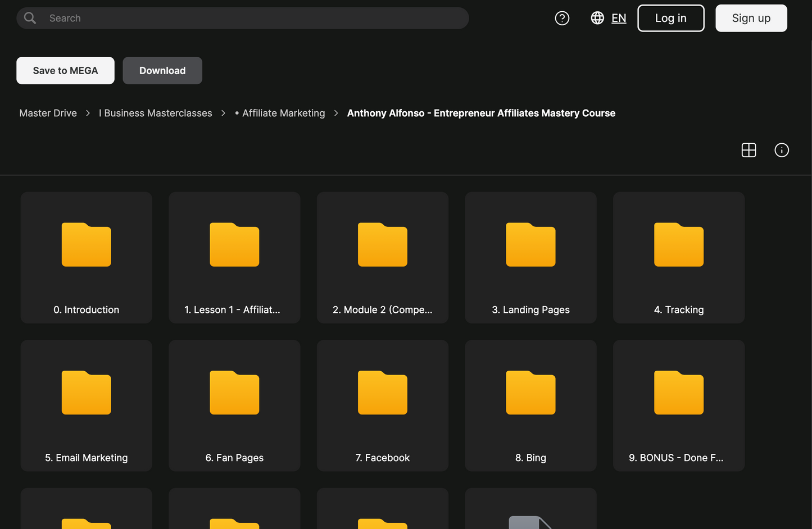
Task: Select the '8. Bing' label
Action: point(530,458)
